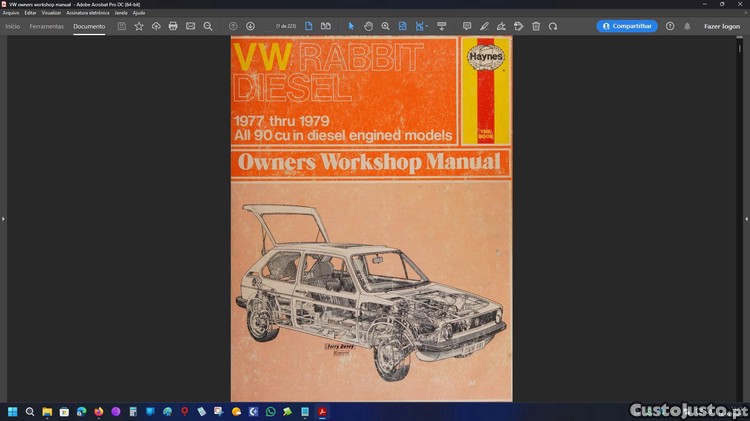Star this document as favorite
Viewport: 750px width, 421px height.
pos(139,26)
